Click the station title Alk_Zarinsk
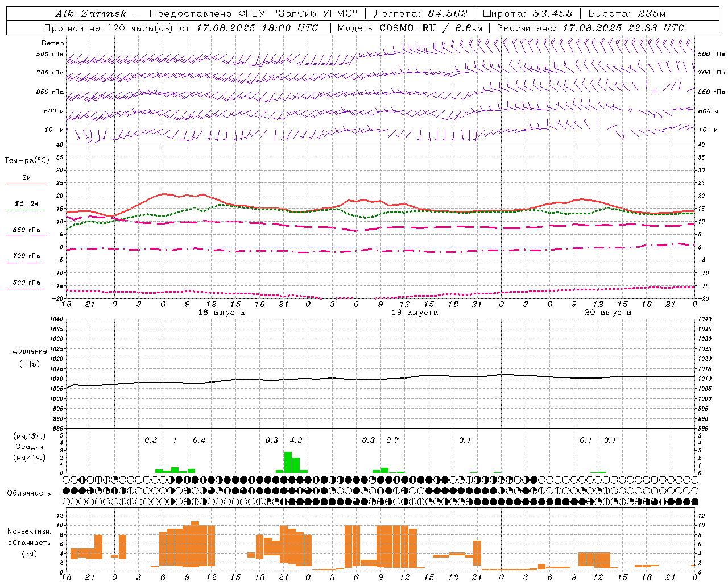This screenshot has height=582, width=728. (90, 14)
